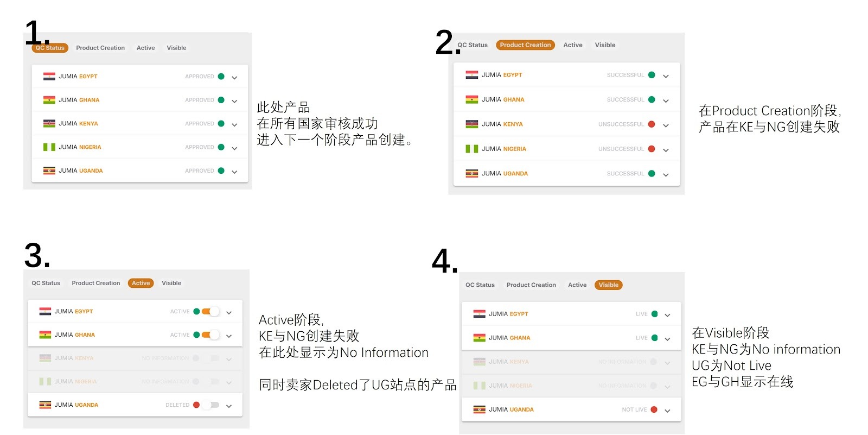Click the highlighted orange QC Status pill
The height and width of the screenshot is (435, 868).
[50, 48]
